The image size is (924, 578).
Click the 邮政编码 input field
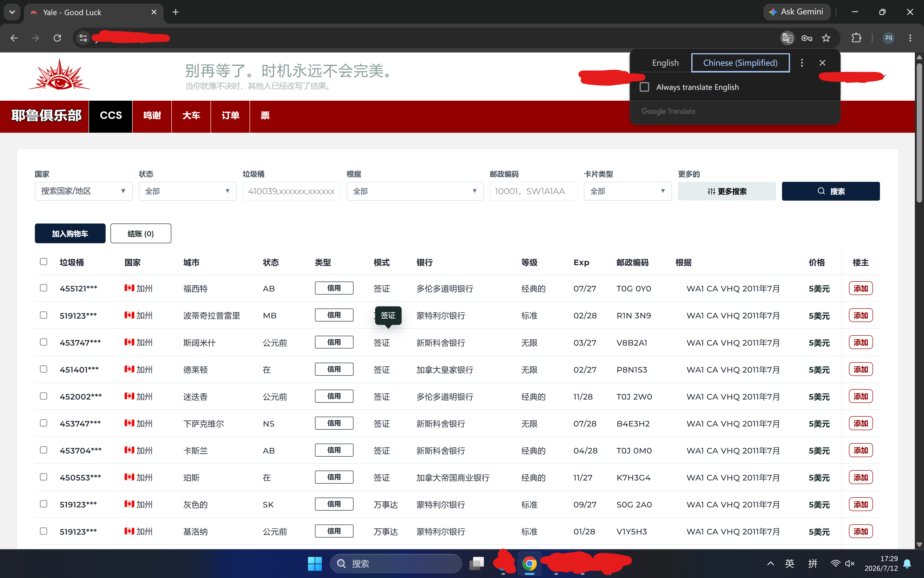click(x=533, y=191)
